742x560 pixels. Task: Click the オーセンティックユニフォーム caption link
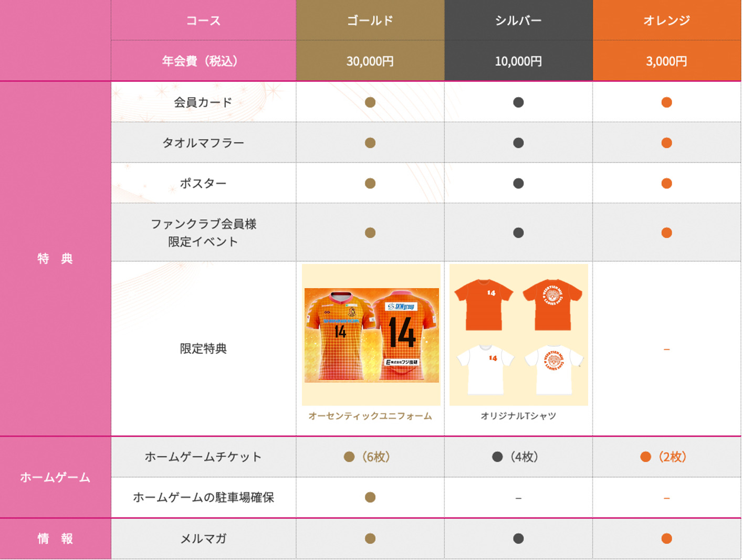370,416
